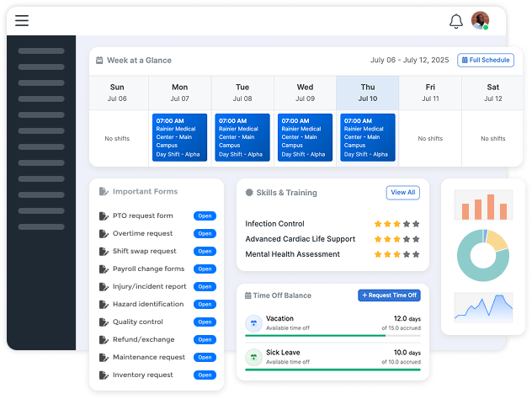Click the Vacation balance progress bar
This screenshot has width=532, height=399.
tap(332, 336)
